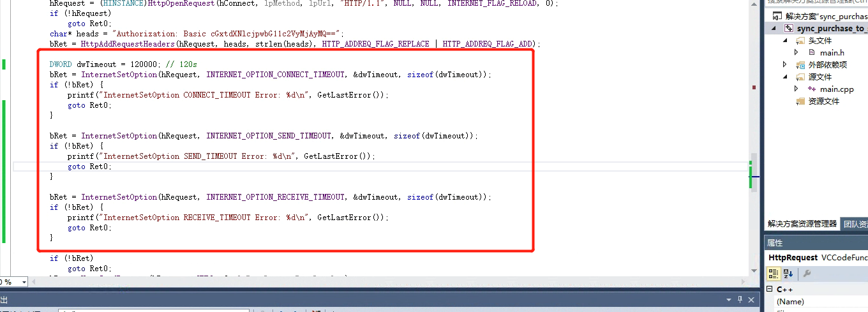Click the editor's vertical scrollbar thumb
This screenshot has width=868, height=312.
pos(754,171)
